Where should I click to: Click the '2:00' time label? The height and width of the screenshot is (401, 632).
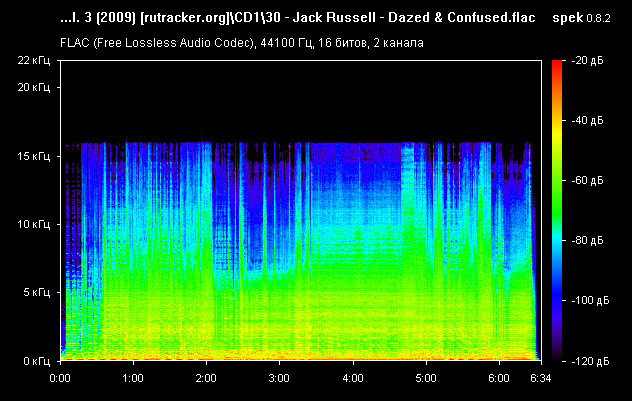tap(206, 378)
